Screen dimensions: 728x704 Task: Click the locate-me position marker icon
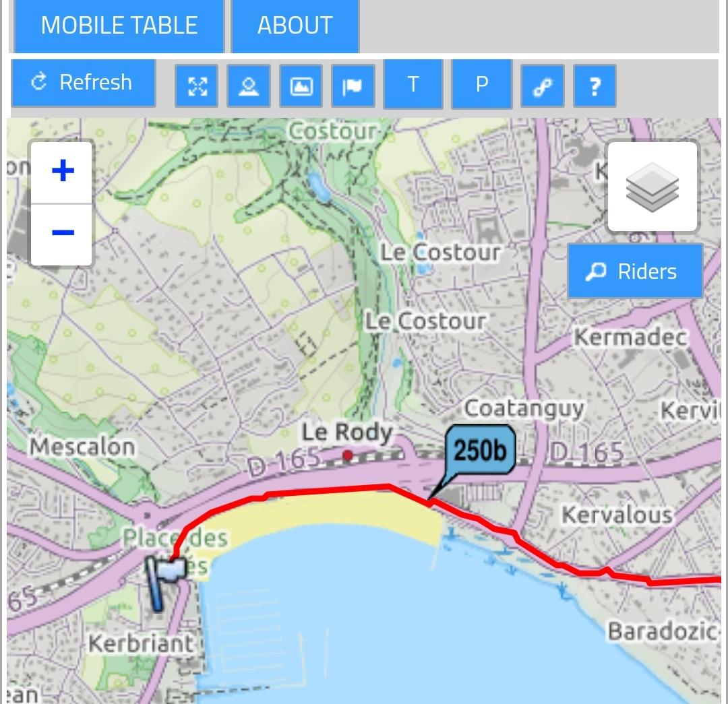(248, 86)
